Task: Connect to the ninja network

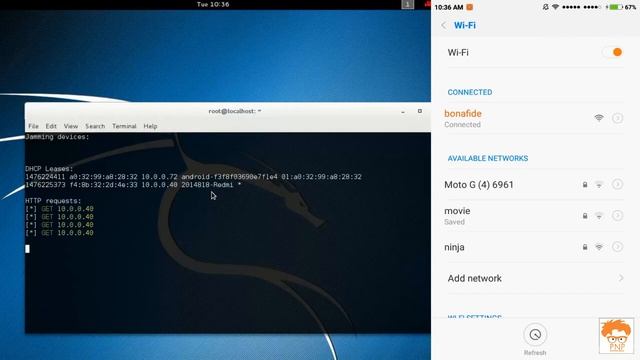Action: [x=536, y=247]
